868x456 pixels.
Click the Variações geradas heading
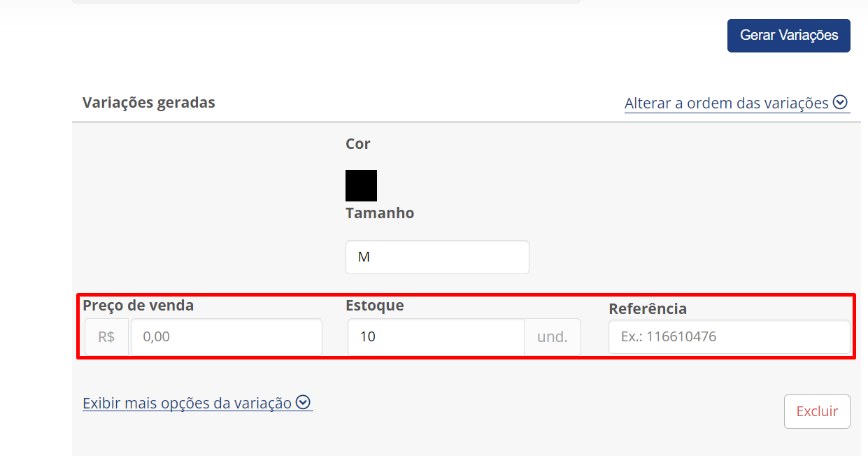(x=149, y=102)
